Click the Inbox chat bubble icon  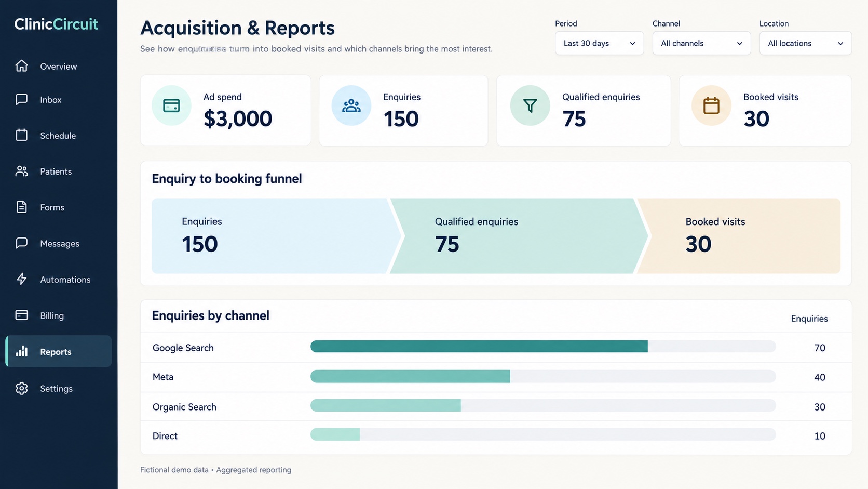(21, 99)
